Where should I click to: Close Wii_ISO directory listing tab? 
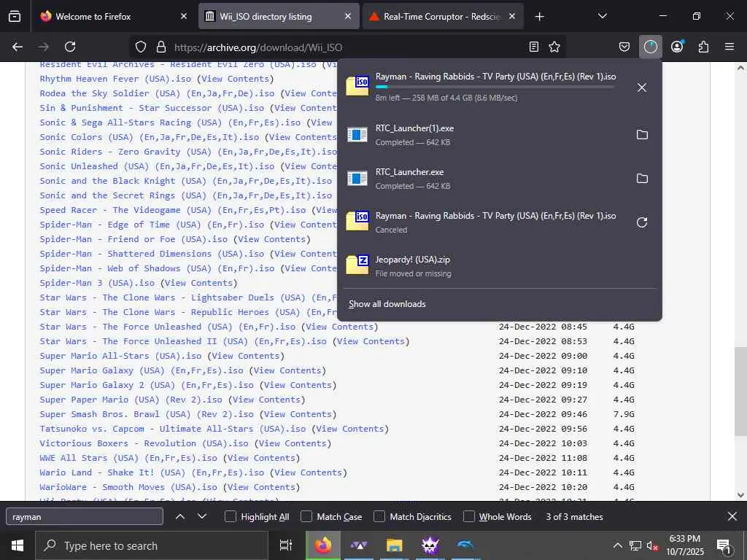pos(348,16)
